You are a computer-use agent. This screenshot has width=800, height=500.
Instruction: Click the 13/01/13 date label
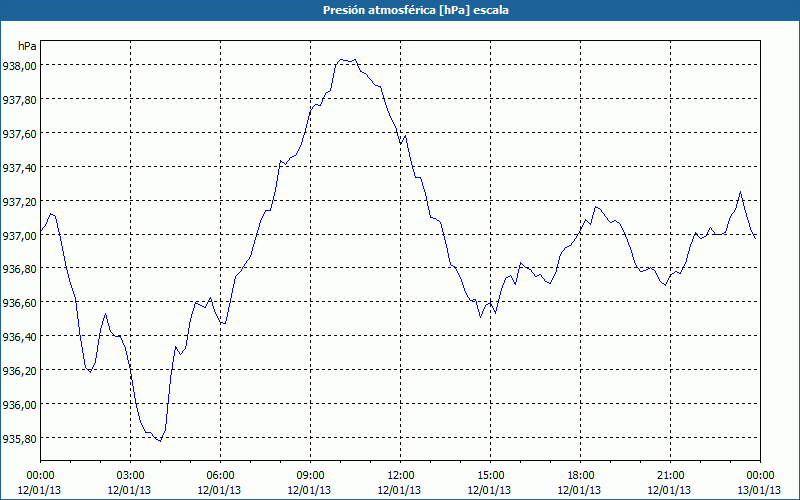coord(760,490)
